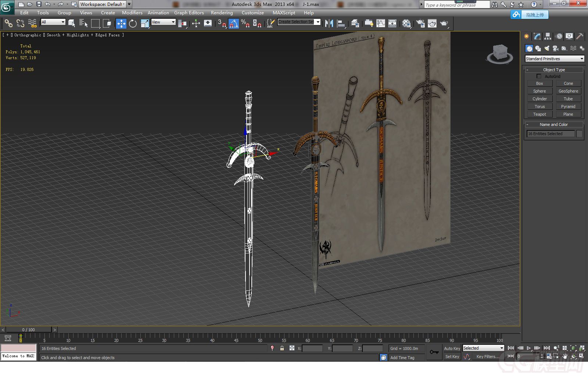Screen dimensions: 588x376
Task: Open the Rendering menu
Action: click(222, 12)
